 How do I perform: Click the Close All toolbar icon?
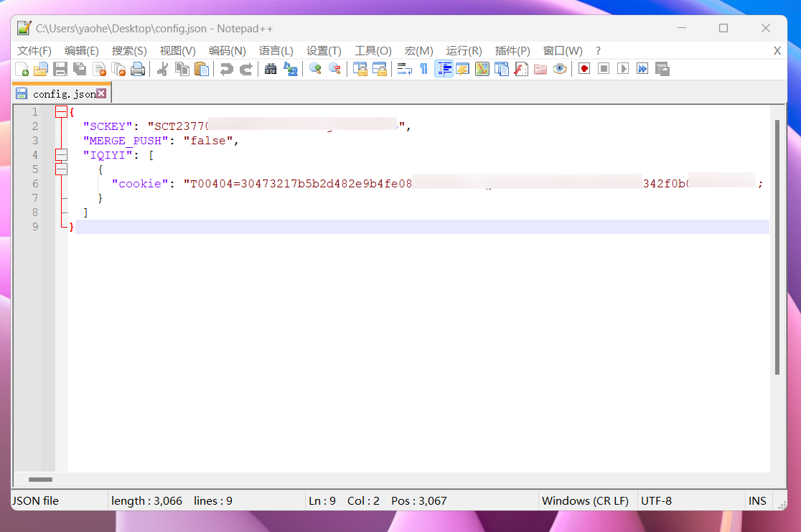pyautogui.click(x=118, y=69)
